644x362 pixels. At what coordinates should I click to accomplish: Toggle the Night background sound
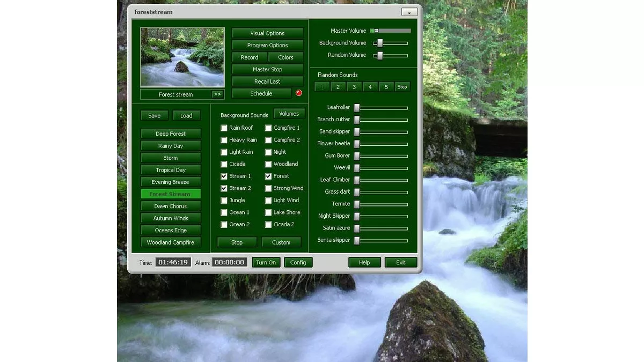(268, 152)
